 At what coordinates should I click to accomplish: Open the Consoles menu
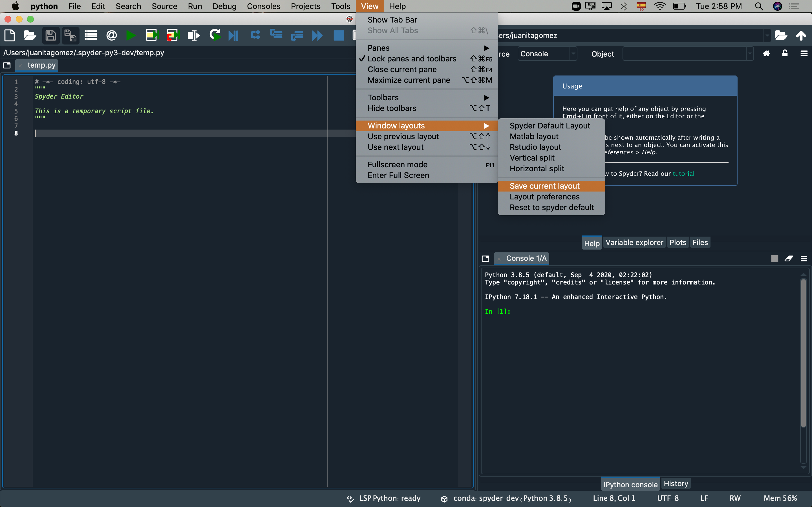[x=263, y=6]
